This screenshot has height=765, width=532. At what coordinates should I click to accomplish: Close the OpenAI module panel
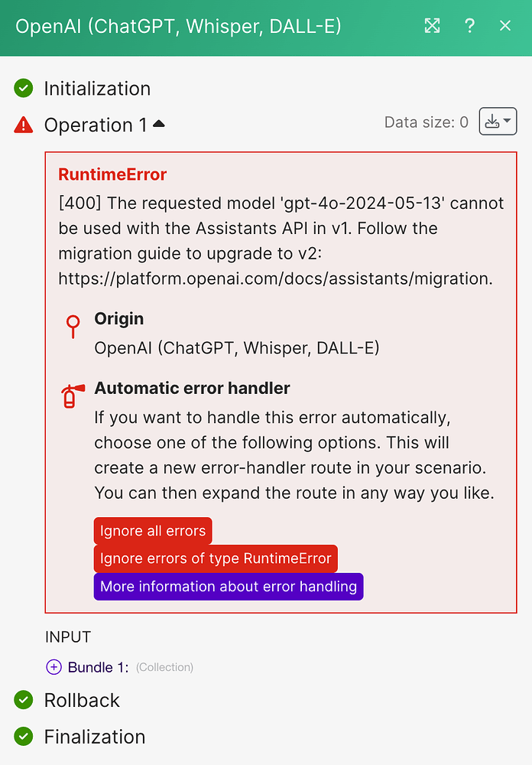[x=505, y=25]
